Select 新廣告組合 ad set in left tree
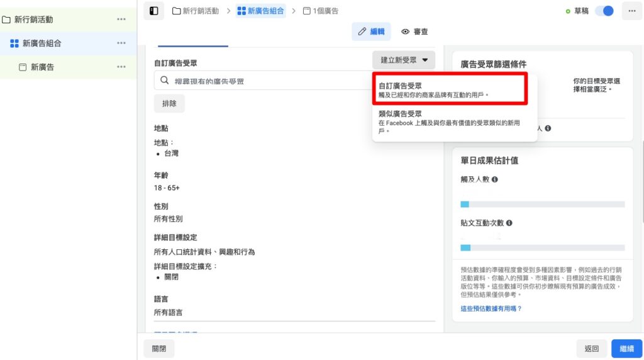The width and height of the screenshot is (644, 360). (42, 43)
